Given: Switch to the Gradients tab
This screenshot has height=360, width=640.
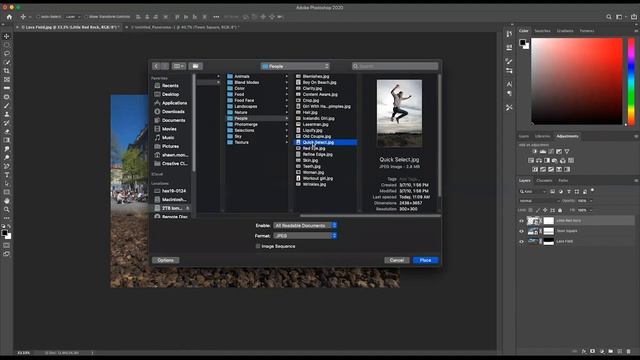Looking at the screenshot, I should (565, 31).
